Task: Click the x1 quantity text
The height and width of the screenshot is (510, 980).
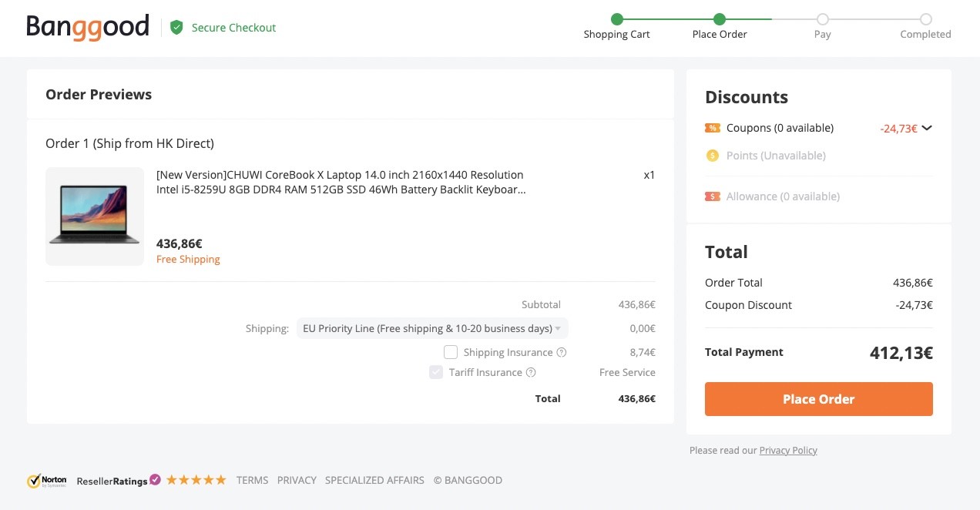Action: tap(649, 175)
